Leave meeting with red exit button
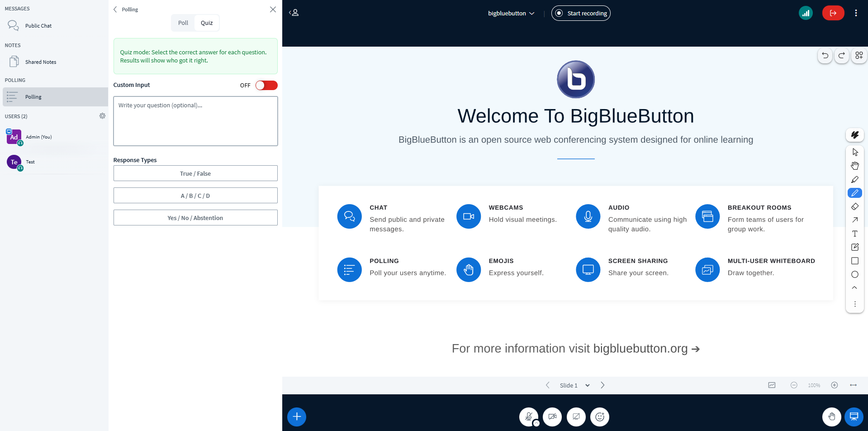The image size is (868, 431). [x=833, y=13]
